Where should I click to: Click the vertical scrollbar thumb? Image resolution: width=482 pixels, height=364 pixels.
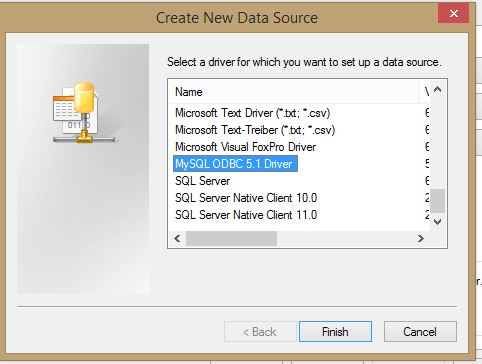coord(438,201)
